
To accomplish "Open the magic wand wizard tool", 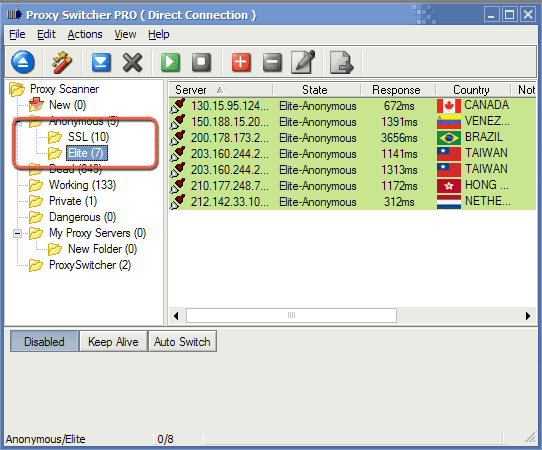I will [62, 62].
